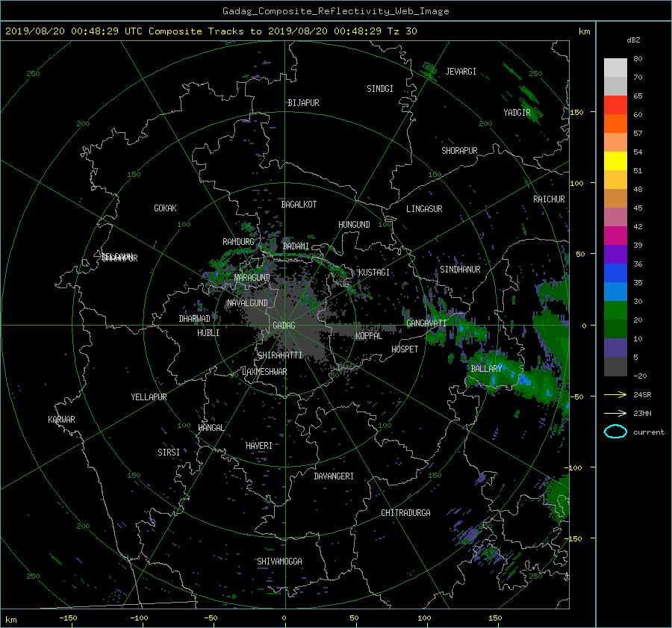This screenshot has height=628, width=672.
Task: Click the -150 tick on bottom axis
Action: [68, 618]
